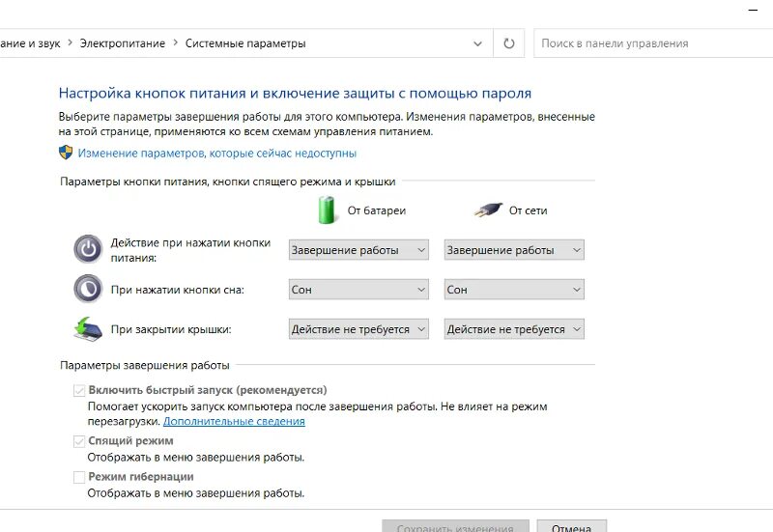
Task: Expand the chevron after Электропитание breadcrumb
Action: pos(175,42)
